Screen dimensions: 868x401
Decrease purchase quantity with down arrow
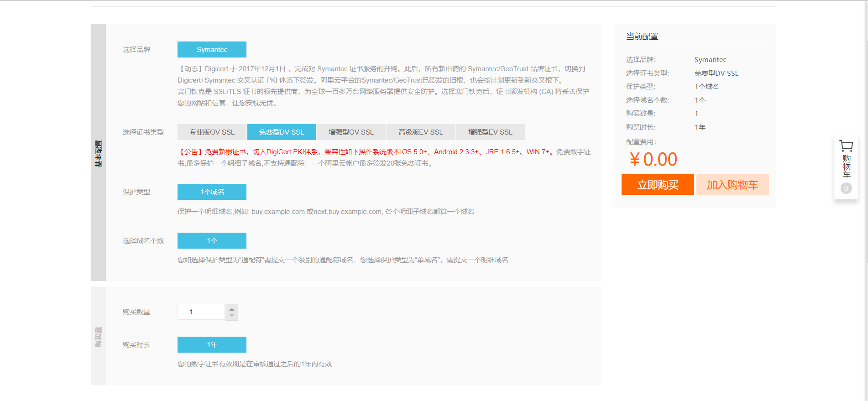[x=232, y=316]
